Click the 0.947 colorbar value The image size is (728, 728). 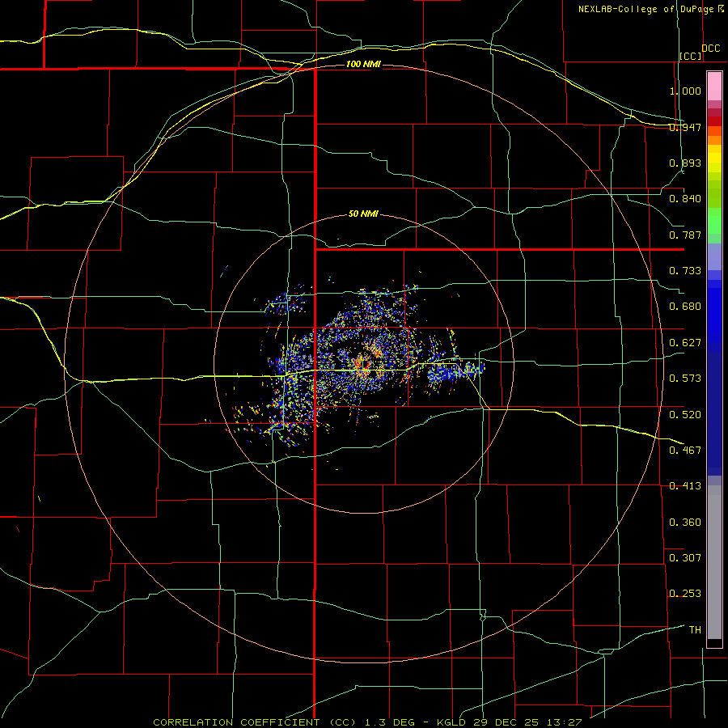pyautogui.click(x=685, y=127)
